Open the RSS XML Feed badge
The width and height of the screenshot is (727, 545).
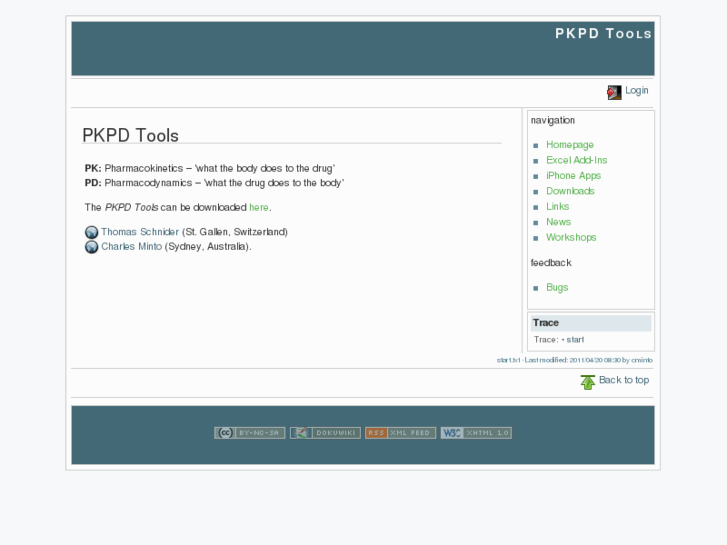(401, 433)
